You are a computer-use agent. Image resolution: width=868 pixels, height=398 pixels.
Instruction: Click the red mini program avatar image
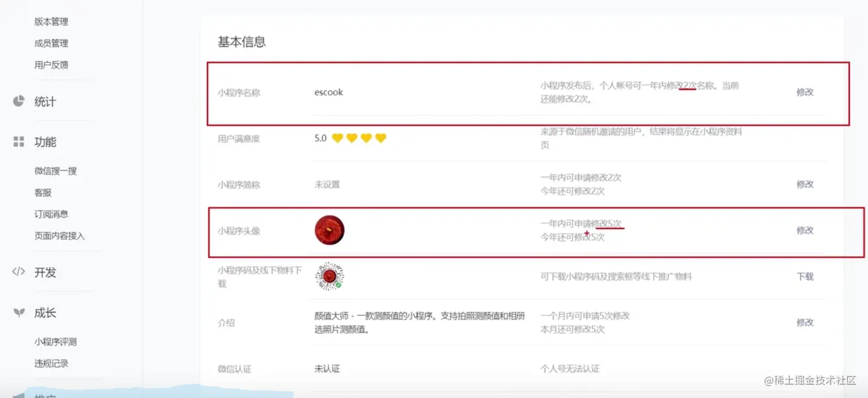pos(330,231)
